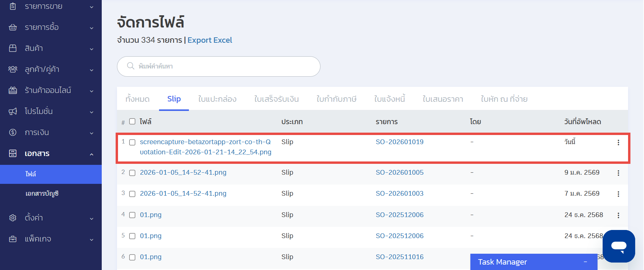Click the online store icon
The width and height of the screenshot is (644, 270).
[13, 90]
